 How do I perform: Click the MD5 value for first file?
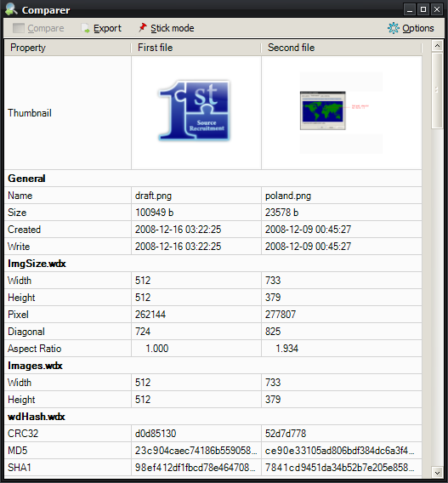coord(196,451)
